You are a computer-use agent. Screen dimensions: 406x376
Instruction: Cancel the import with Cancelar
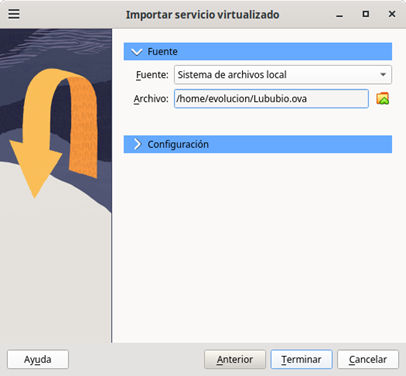point(368,359)
